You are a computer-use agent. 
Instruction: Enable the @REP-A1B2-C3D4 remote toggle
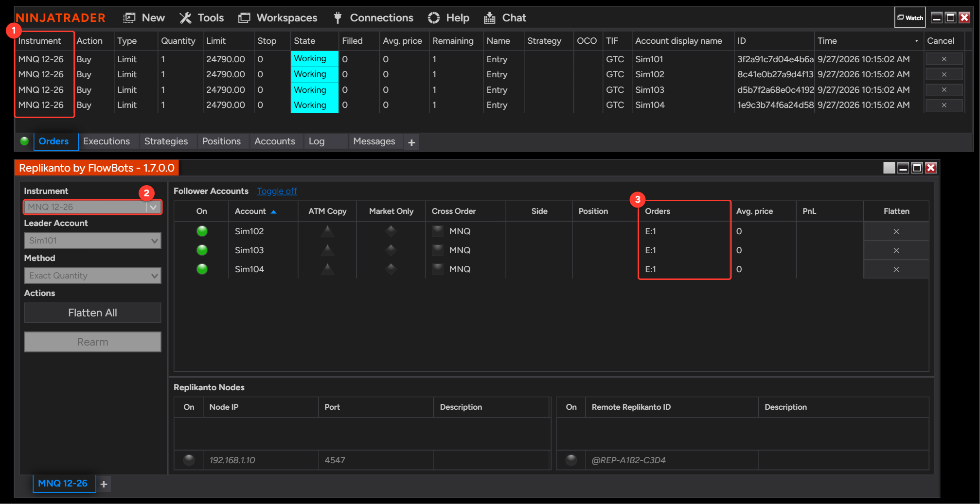click(571, 460)
